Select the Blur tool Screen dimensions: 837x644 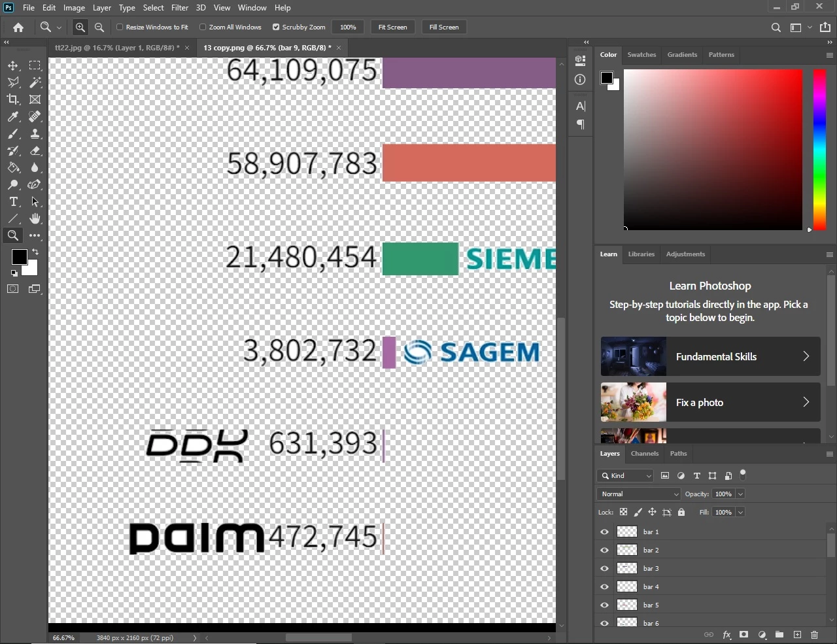click(x=35, y=167)
